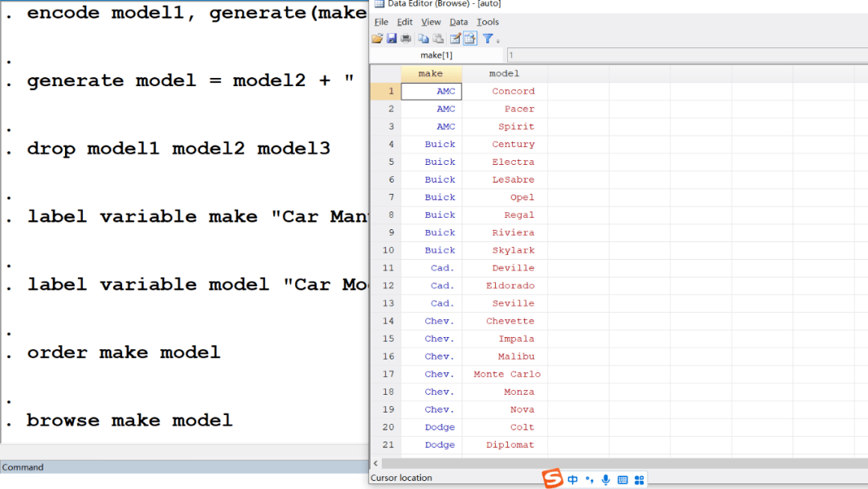868x489 pixels.
Task: Open the Tools menu
Action: 488,23
